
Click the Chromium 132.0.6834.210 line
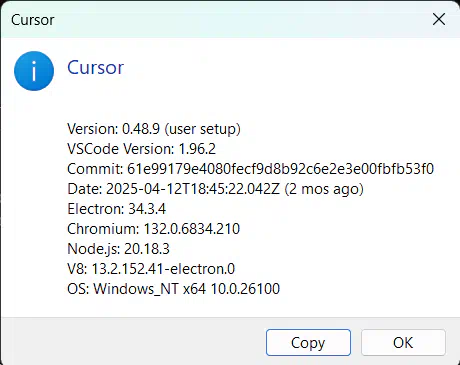(x=153, y=229)
